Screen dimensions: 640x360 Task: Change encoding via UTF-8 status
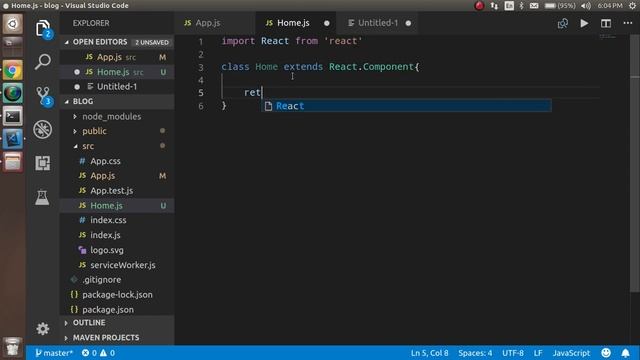click(513, 353)
